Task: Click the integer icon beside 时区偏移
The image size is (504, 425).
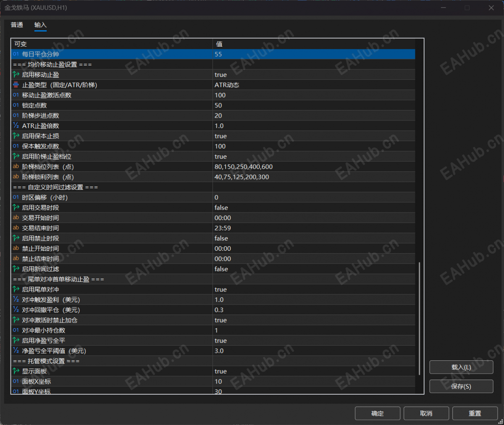Action: click(x=16, y=197)
